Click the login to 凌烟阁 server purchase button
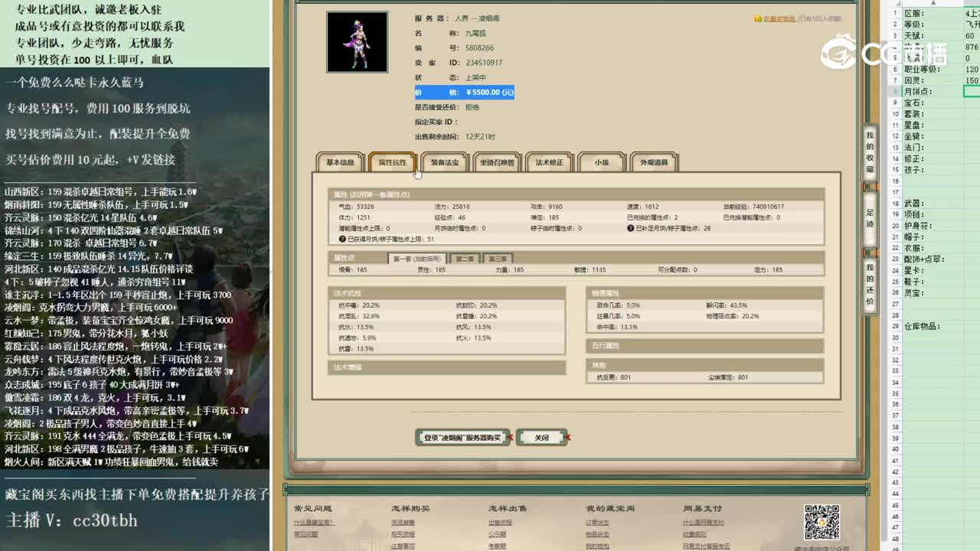Viewport: 980px width, 551px height. pos(462,438)
